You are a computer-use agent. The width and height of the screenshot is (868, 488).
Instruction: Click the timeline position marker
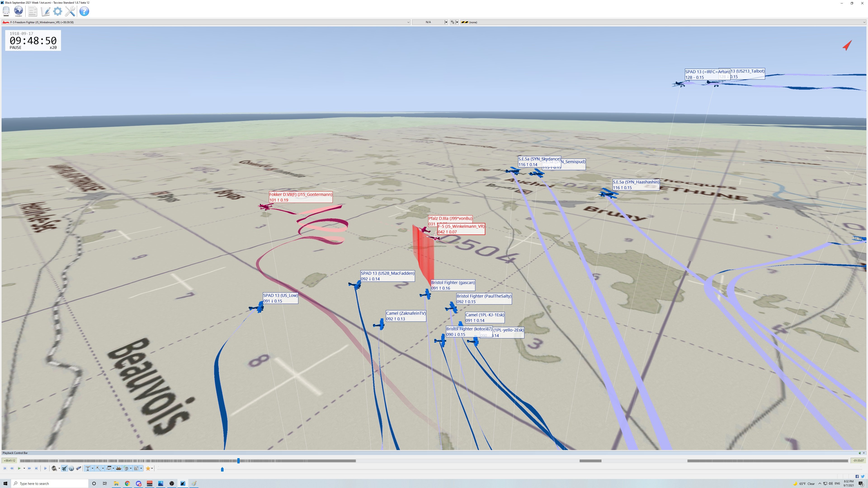(238, 460)
